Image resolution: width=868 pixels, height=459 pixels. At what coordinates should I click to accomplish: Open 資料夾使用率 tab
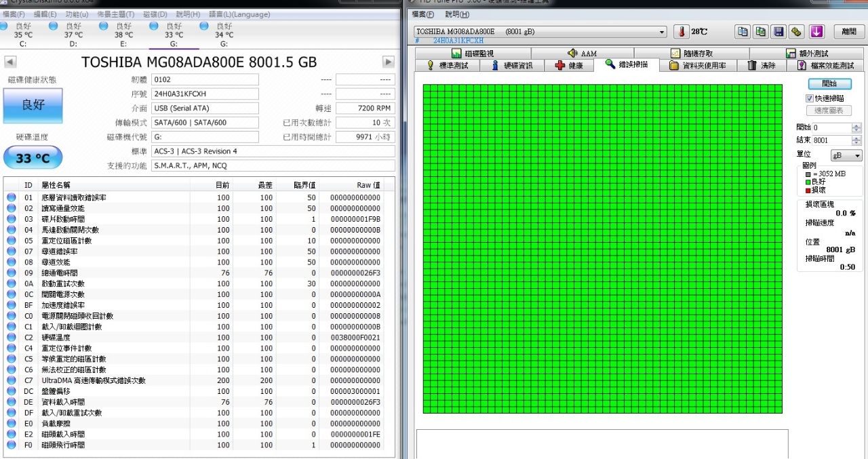tap(697, 65)
